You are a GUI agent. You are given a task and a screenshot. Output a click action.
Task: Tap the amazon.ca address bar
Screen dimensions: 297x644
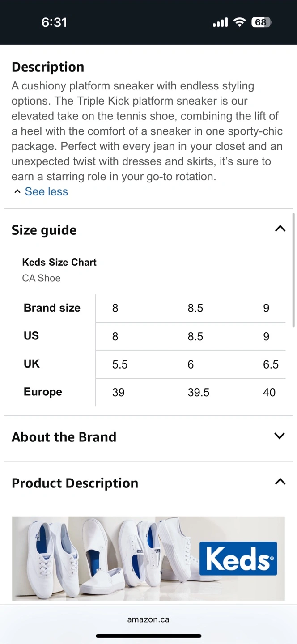pos(148,619)
